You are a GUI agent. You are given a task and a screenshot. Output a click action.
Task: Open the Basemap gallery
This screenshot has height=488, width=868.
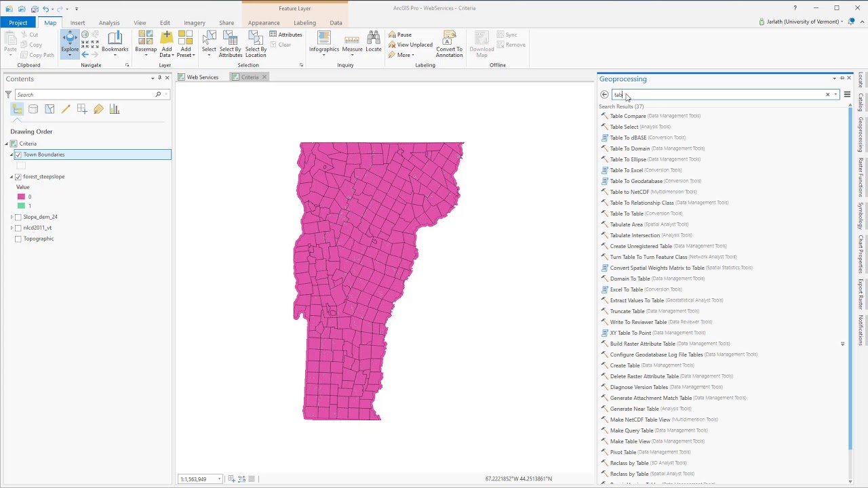(146, 43)
